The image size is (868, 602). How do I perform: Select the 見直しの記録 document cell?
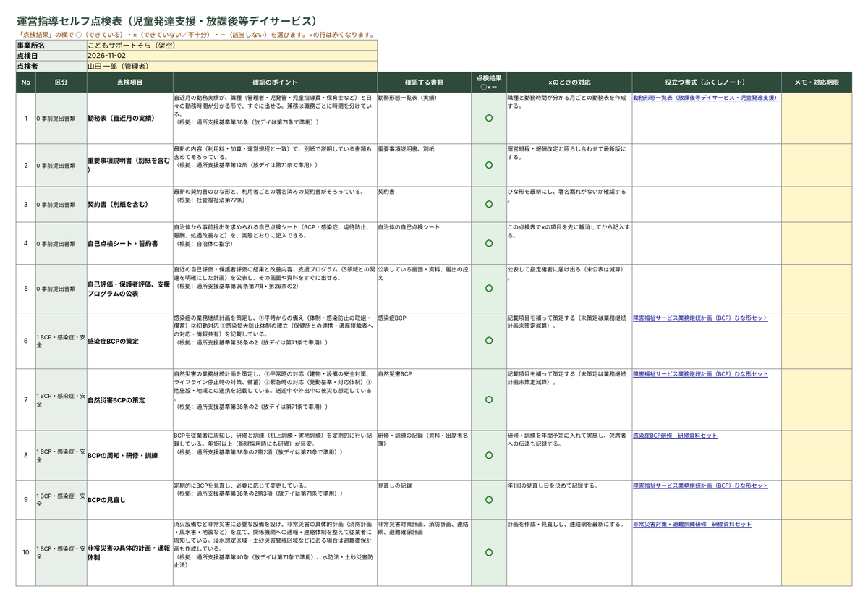(424, 499)
